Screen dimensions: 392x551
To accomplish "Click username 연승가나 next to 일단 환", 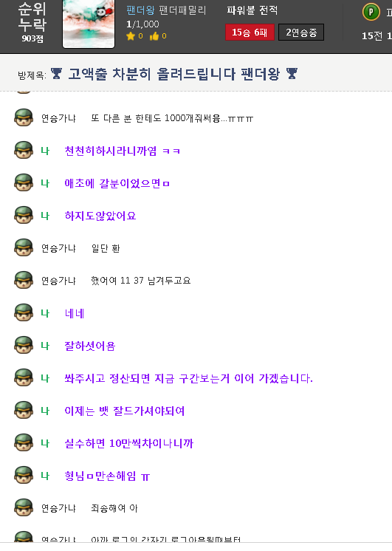I will click(x=58, y=248).
